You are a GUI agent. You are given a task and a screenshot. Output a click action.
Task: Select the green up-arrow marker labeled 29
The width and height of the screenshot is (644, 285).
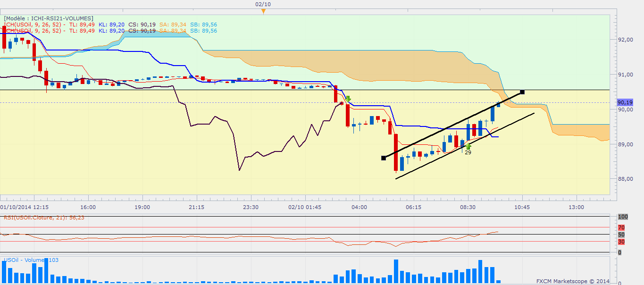[468, 146]
